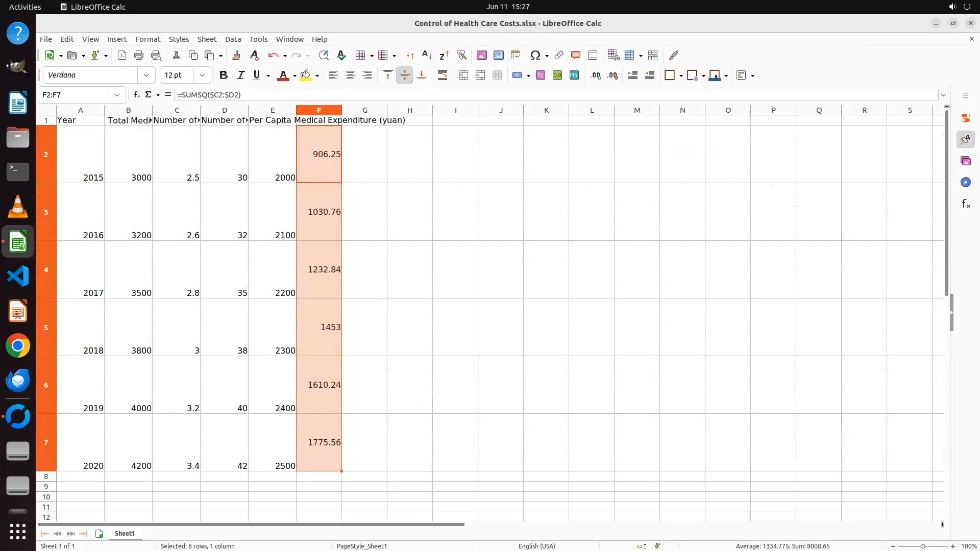This screenshot has height=551, width=980.
Task: Toggle the Wrap Text button
Action: click(443, 76)
